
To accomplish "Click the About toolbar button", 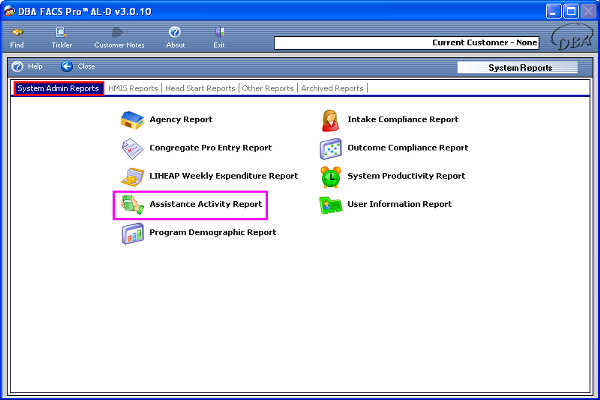I will click(175, 38).
